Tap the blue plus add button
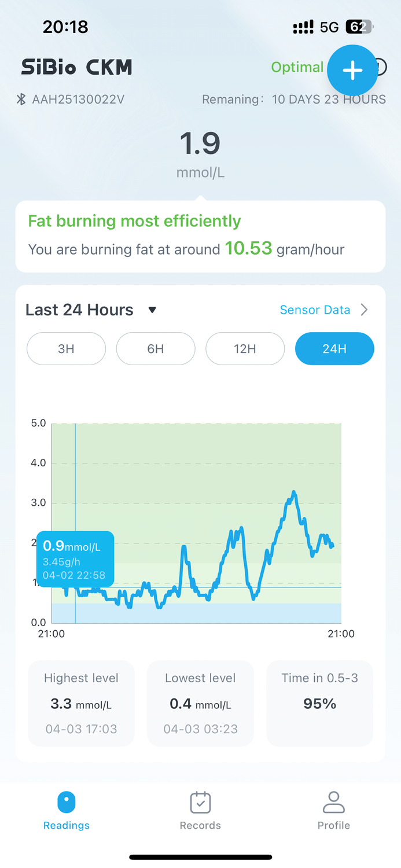This screenshot has height=868, width=401. 352,70
